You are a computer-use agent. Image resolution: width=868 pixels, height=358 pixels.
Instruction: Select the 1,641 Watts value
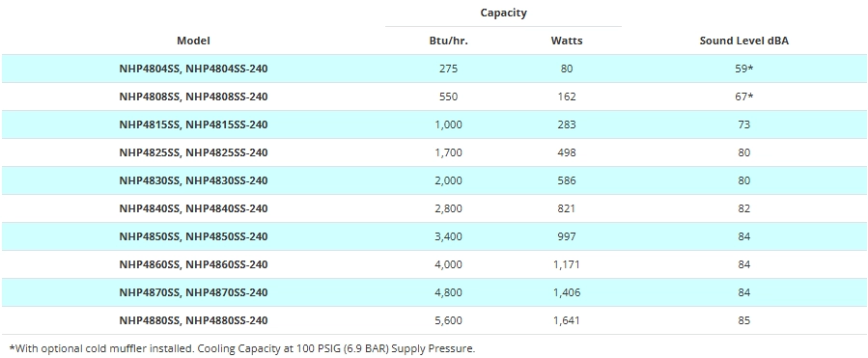(x=567, y=320)
